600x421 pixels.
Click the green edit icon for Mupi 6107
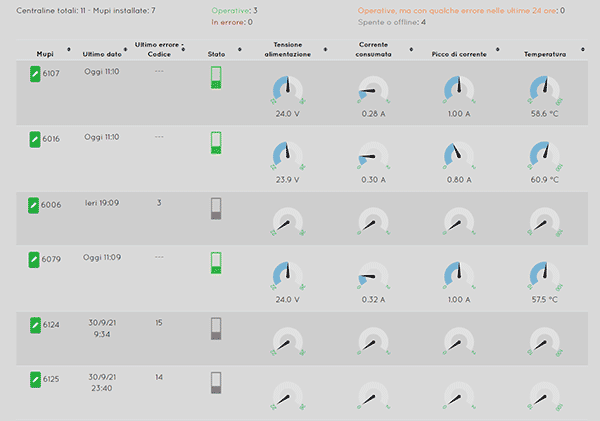(35, 74)
